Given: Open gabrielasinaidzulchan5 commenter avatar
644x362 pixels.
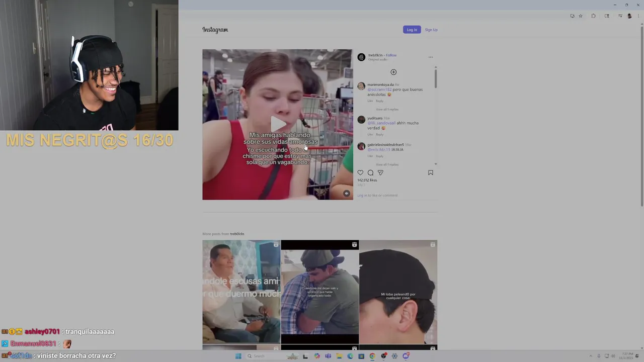Looking at the screenshot, I should click(361, 146).
